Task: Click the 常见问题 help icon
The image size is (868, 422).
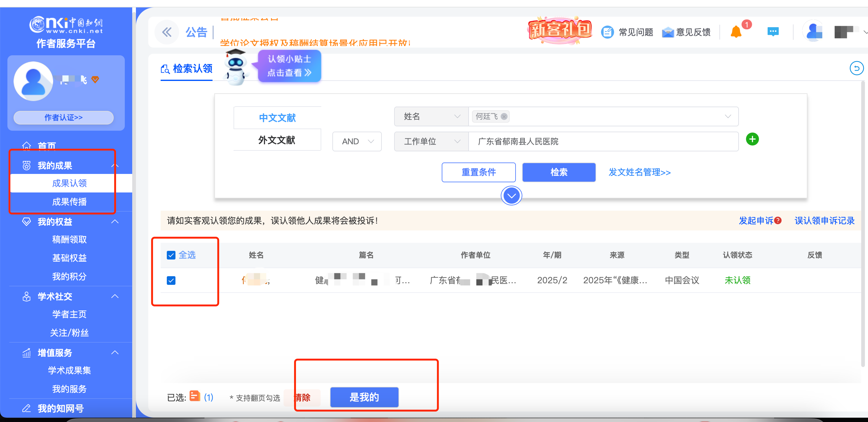Action: 608,32
